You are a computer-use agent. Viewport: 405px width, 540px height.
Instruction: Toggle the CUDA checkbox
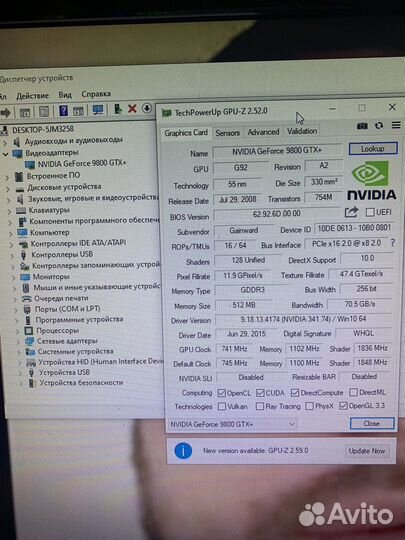[260, 393]
